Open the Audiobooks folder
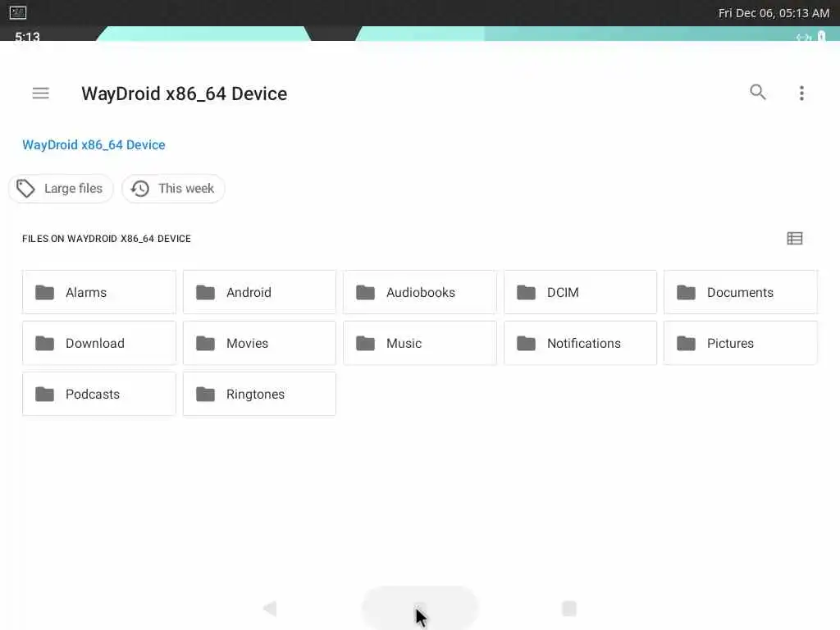The height and width of the screenshot is (630, 840). [x=420, y=292]
